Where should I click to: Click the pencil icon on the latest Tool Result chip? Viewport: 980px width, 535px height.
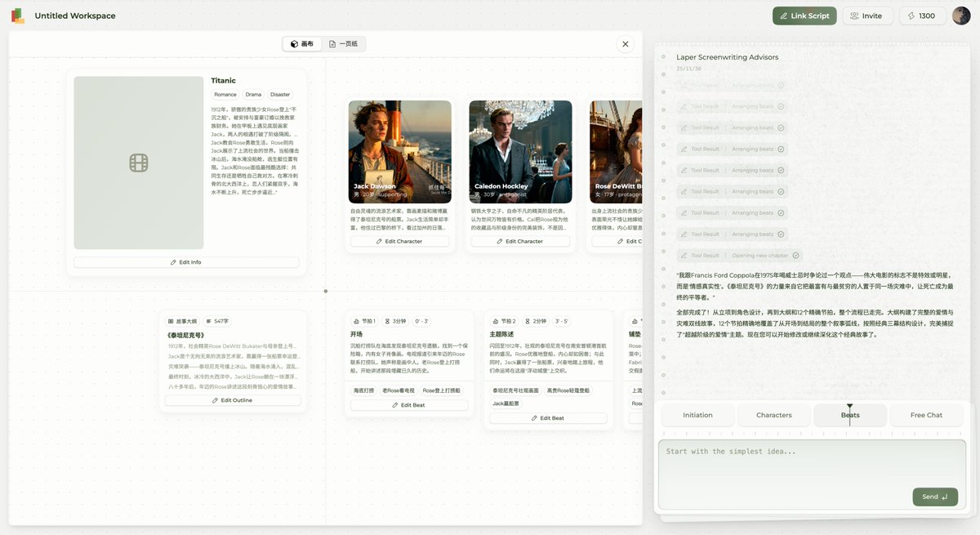[684, 255]
